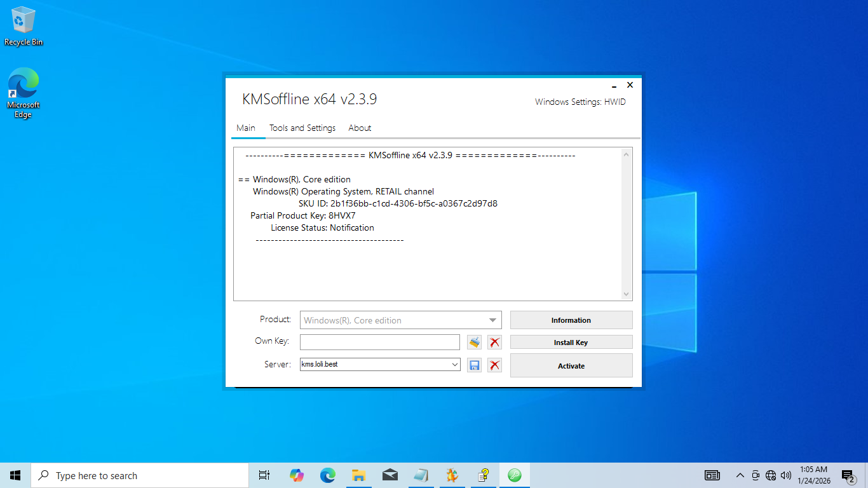Click the Information button
Screen dimensions: 868x488
tap(571, 320)
